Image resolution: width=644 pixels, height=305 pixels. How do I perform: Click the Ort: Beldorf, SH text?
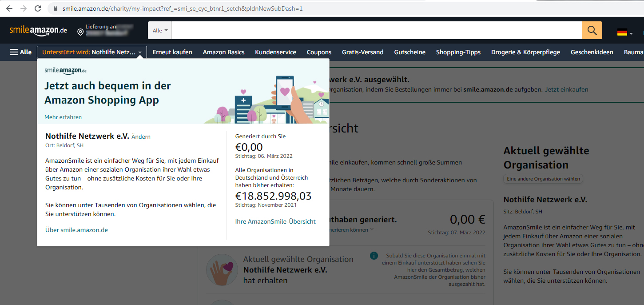point(64,145)
